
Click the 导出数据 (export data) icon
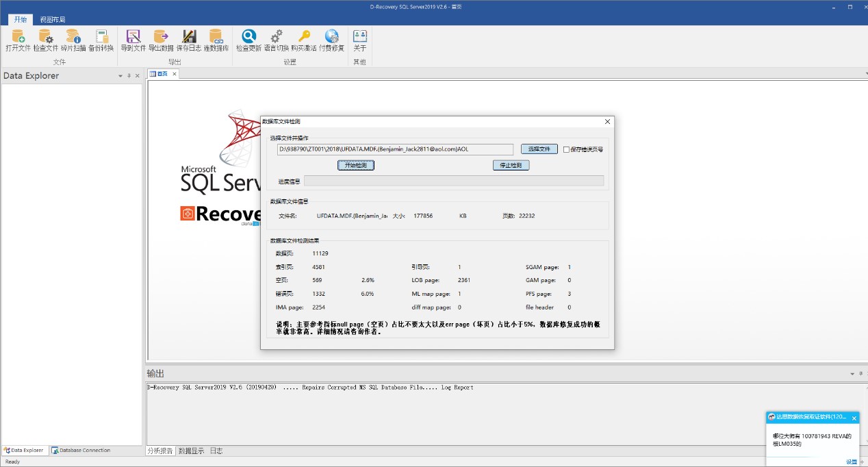click(x=161, y=41)
